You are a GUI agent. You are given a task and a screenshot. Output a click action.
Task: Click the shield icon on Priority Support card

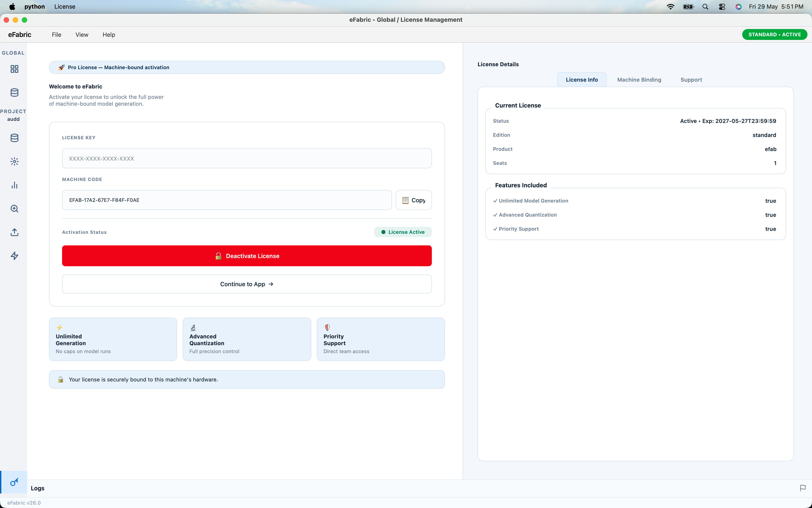pyautogui.click(x=327, y=327)
